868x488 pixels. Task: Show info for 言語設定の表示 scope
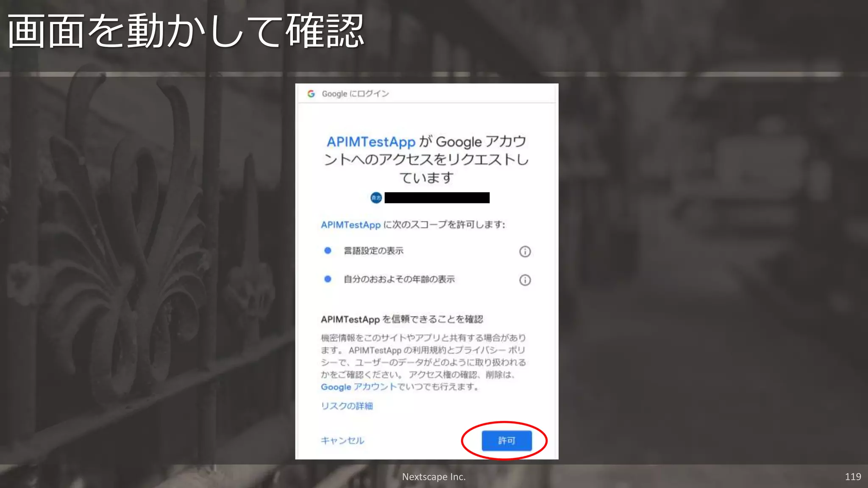coord(525,252)
